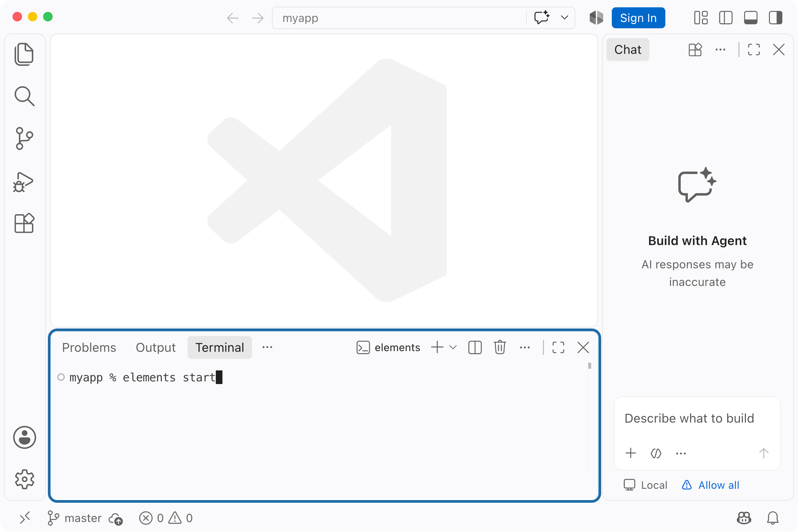Screen dimensions: 798x532
Task: Split the terminal
Action: [x=475, y=347]
